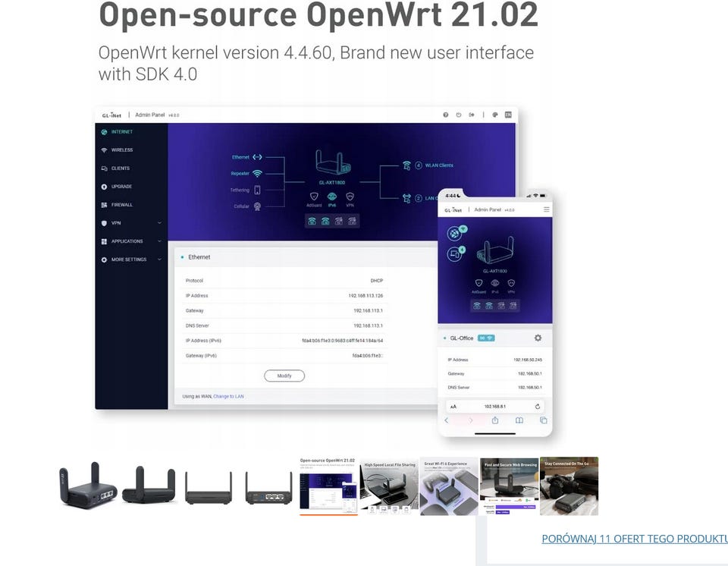Click the reboot power icon in admin header

pos(459,115)
